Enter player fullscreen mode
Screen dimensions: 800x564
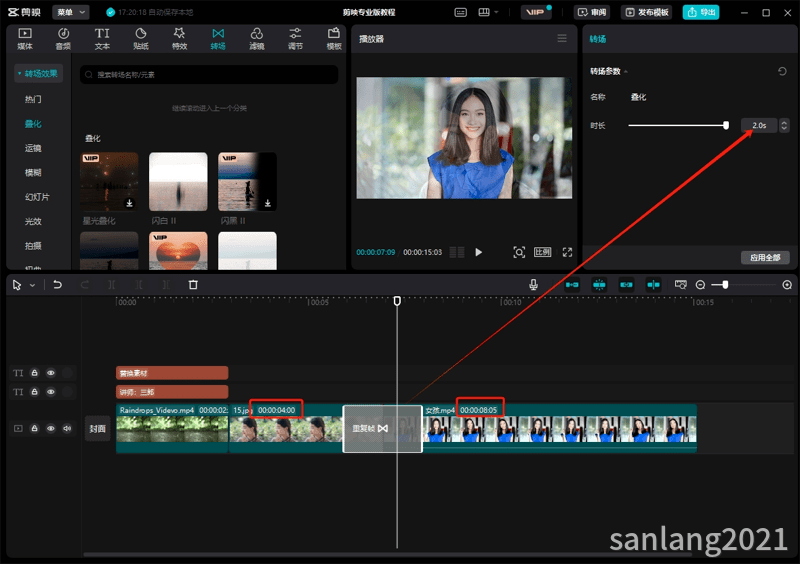[x=567, y=252]
